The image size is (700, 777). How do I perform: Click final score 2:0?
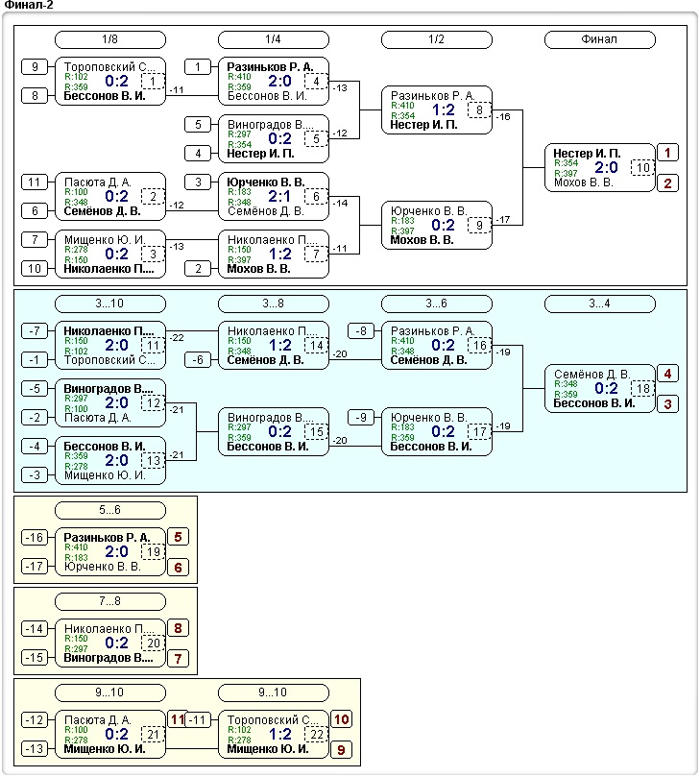click(x=606, y=167)
